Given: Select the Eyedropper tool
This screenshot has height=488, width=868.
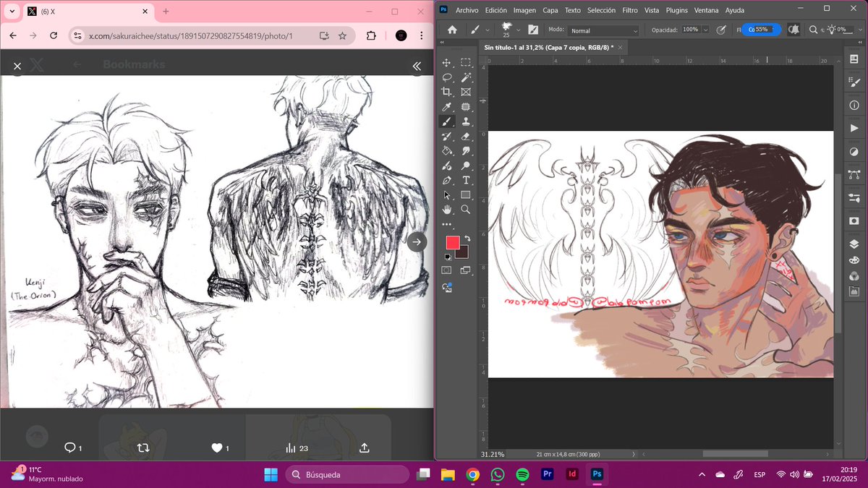Looking at the screenshot, I should pyautogui.click(x=447, y=107).
